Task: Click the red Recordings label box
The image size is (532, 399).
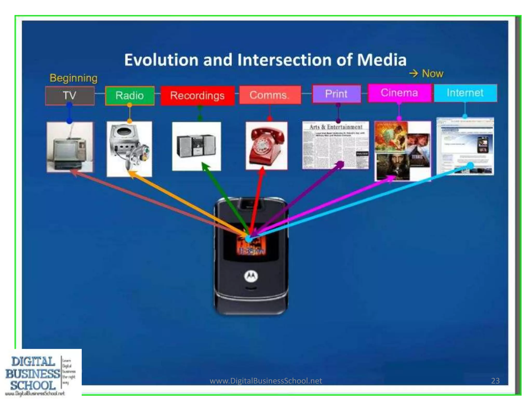Action: point(197,96)
